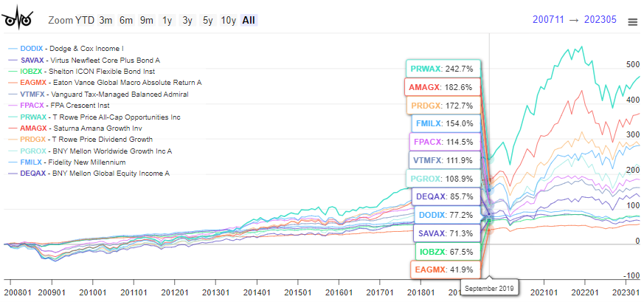644x302 pixels.
Task: Select the All zoom range
Action: 249,20
